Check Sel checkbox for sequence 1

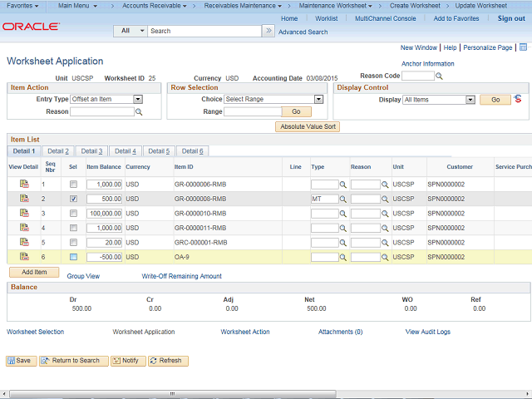(x=73, y=185)
